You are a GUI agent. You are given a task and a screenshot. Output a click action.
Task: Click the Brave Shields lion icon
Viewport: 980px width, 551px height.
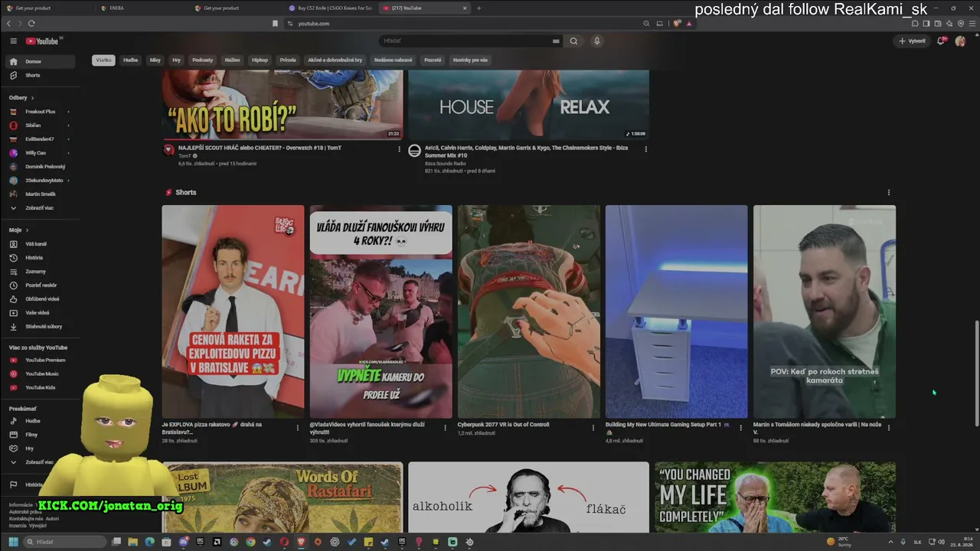(677, 24)
